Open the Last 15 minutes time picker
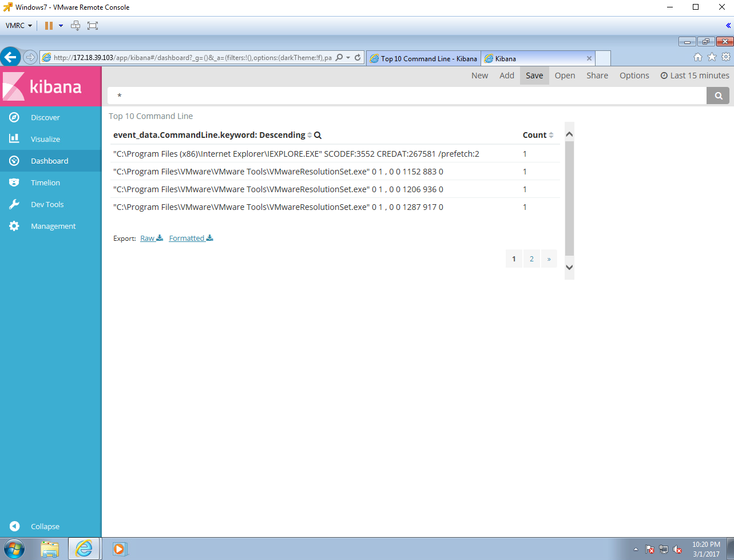 pos(695,76)
